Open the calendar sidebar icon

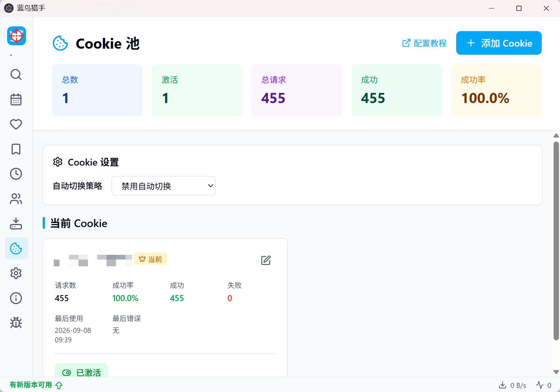coord(16,99)
